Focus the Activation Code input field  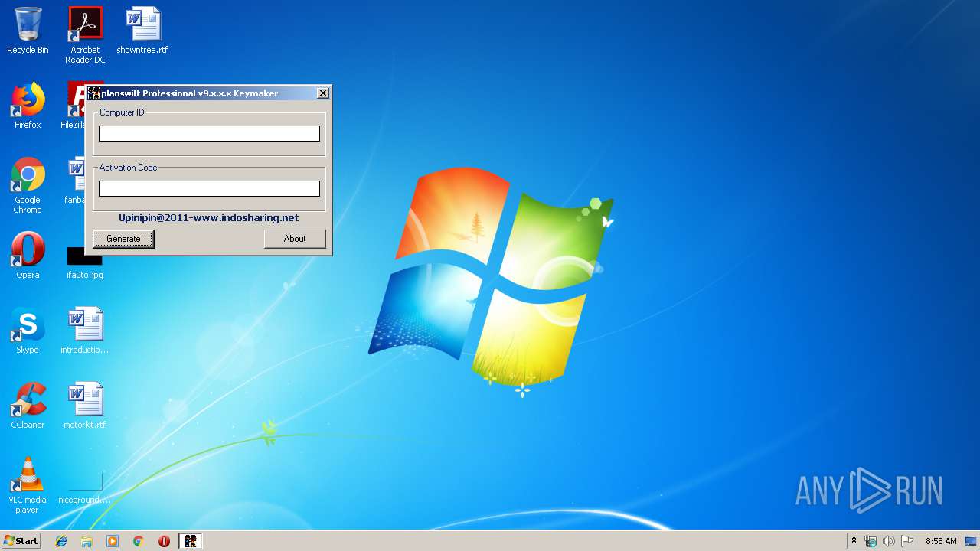point(209,188)
